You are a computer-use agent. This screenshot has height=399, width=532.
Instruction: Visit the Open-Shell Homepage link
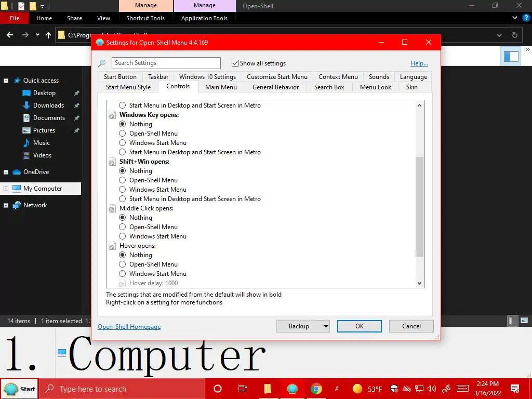pyautogui.click(x=129, y=327)
